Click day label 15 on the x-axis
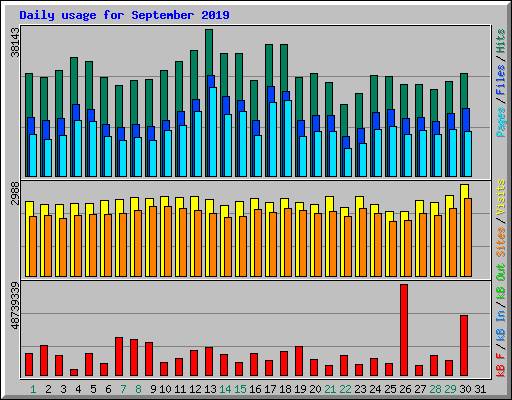Screen dimensions: 512x400 pyautogui.click(x=240, y=389)
